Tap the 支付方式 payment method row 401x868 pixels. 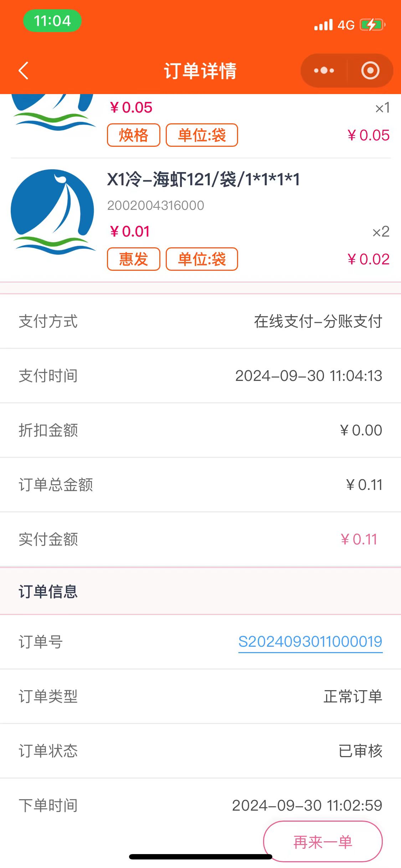pyautogui.click(x=200, y=321)
